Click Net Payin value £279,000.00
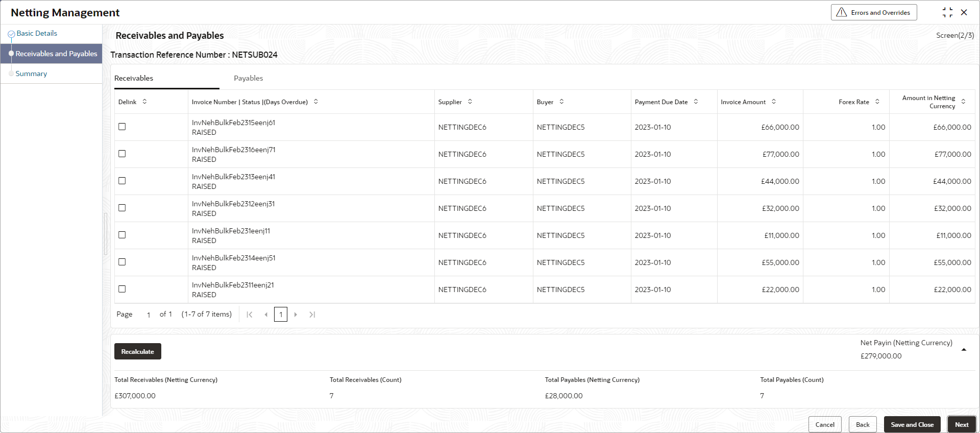980x433 pixels. pos(881,356)
